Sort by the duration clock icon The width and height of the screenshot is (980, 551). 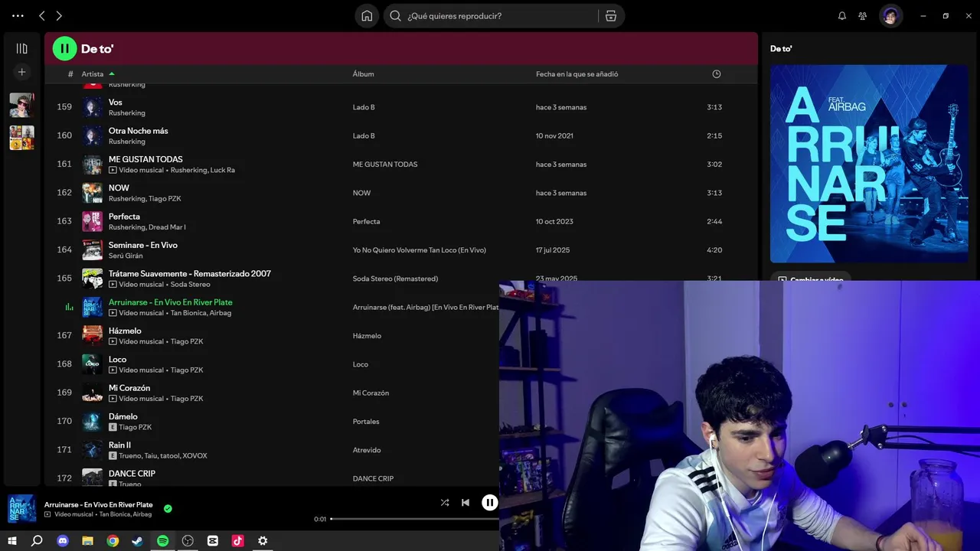pyautogui.click(x=717, y=74)
